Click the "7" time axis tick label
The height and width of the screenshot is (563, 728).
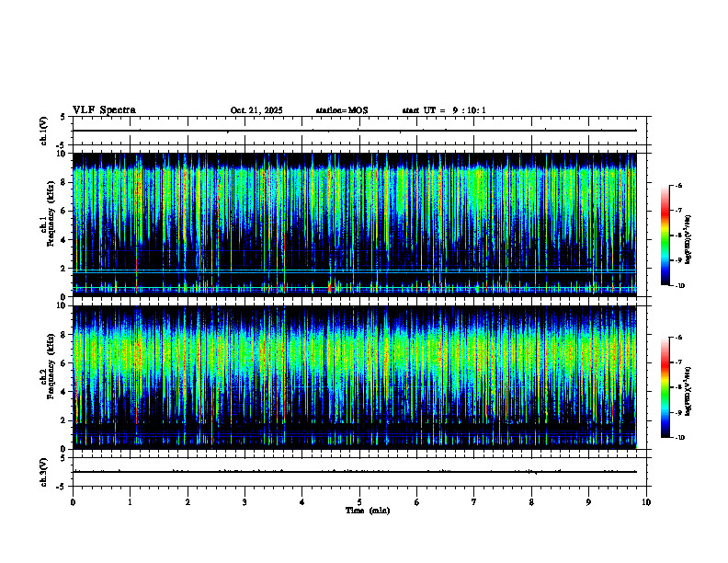click(x=474, y=502)
